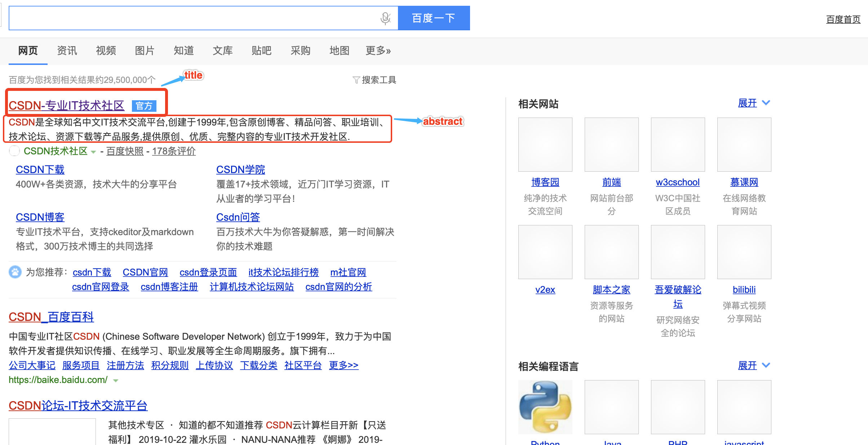
Task: Open dropdown arrow after baike.baidu.com URL
Action: tap(116, 380)
